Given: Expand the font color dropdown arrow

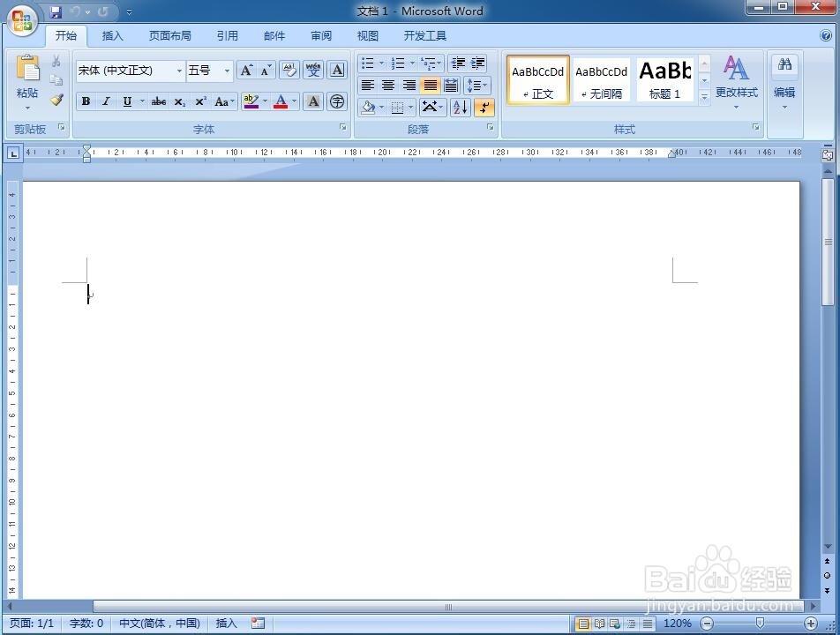Looking at the screenshot, I should pyautogui.click(x=294, y=101).
